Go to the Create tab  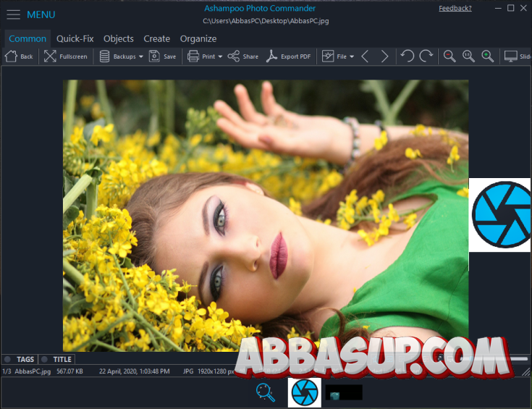click(x=157, y=38)
